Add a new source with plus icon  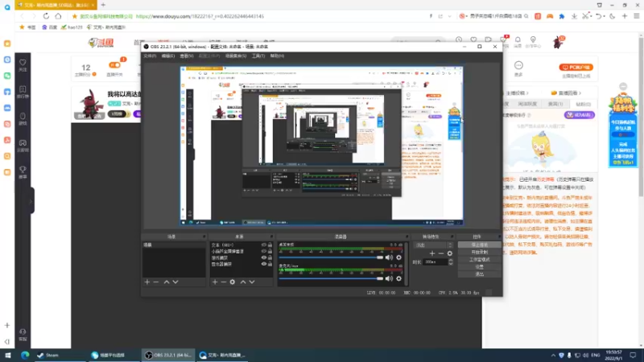[x=215, y=282]
